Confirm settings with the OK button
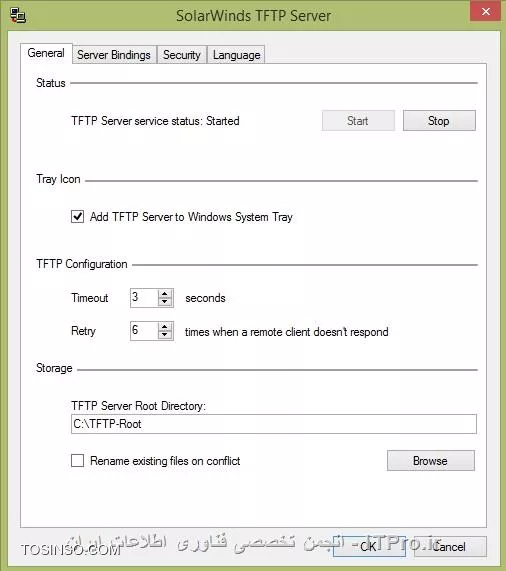 click(x=369, y=546)
